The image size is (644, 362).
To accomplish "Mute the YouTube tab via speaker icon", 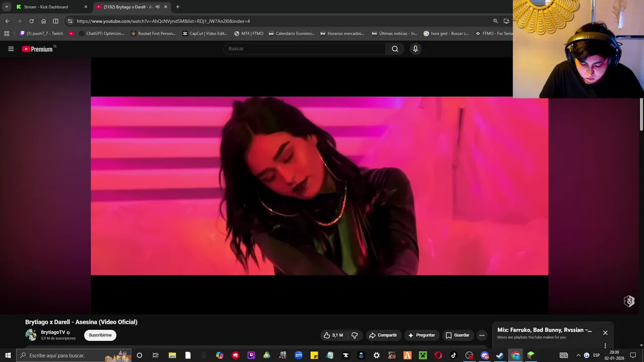I will 157,7.
